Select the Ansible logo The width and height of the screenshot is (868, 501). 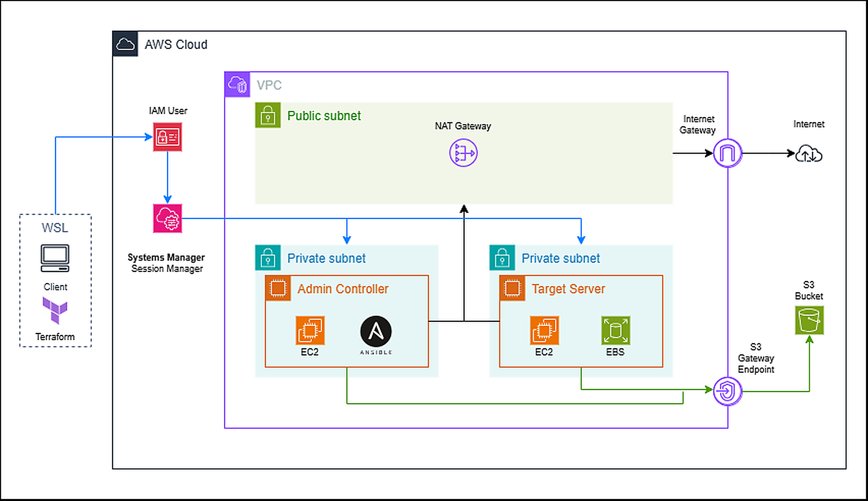(x=376, y=331)
